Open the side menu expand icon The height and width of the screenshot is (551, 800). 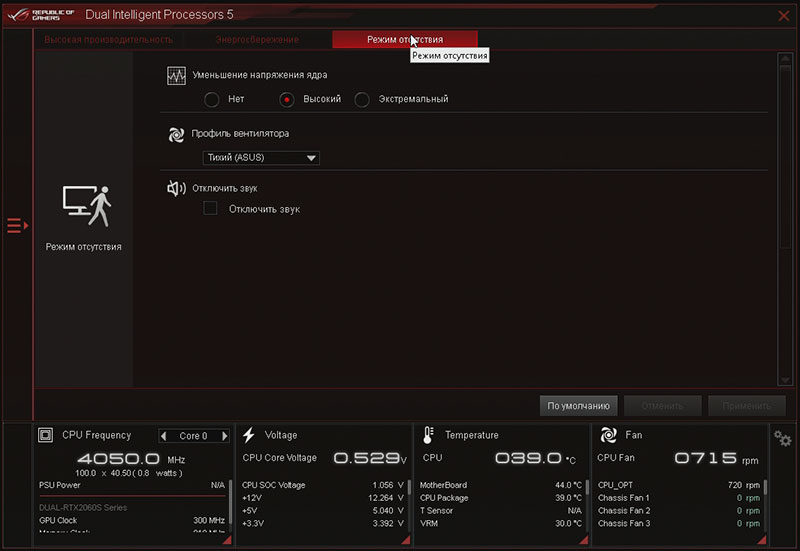[x=17, y=226]
